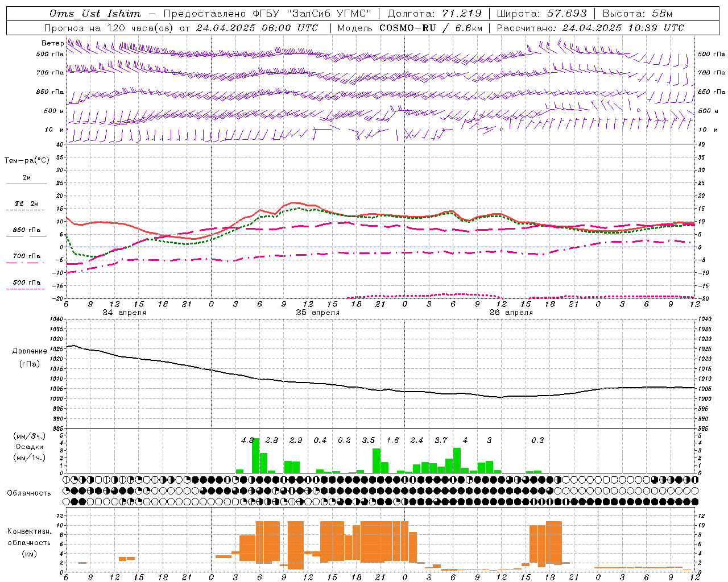Click the 0.4 precipitation total
The height and width of the screenshot is (582, 728).
(x=320, y=440)
